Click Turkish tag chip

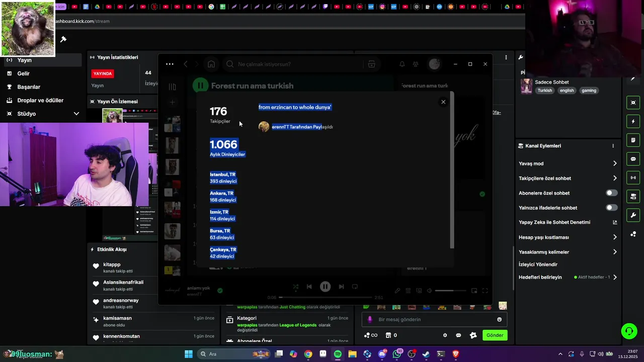pos(544,90)
